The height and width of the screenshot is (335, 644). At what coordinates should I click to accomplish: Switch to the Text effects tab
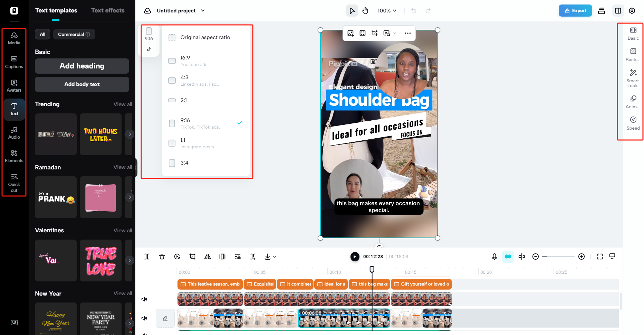107,10
